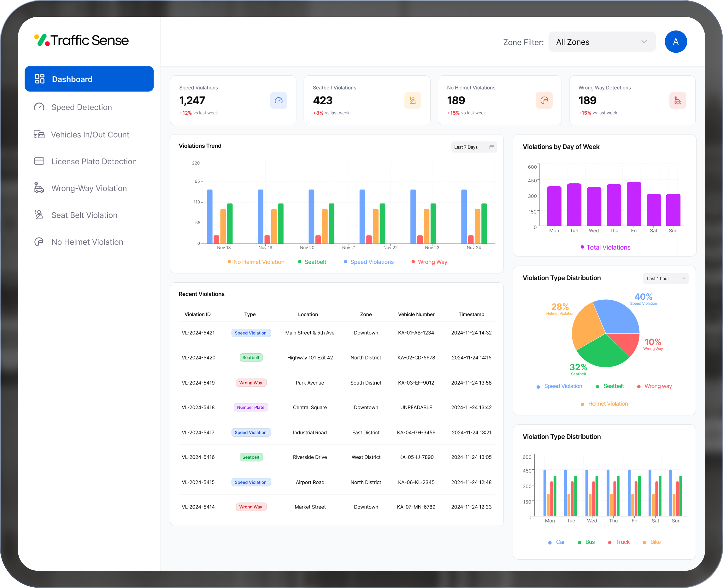Open License Plate Detection menu item
Viewport: 723px width, 588px height.
click(x=94, y=161)
